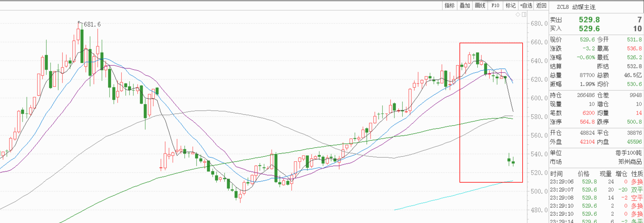The width and height of the screenshot is (644, 223).
Task: Select the 买入 bid price 529.6
Action: pos(589,29)
